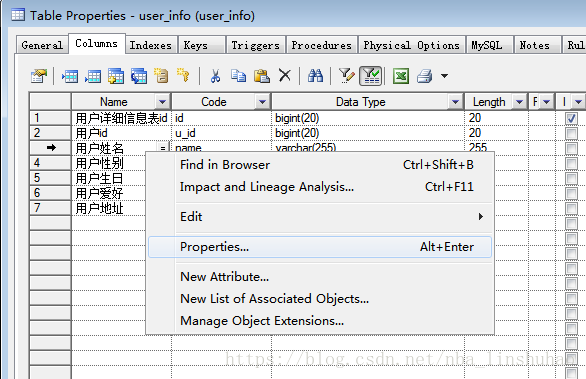Viewport: 586px width, 379px height.
Task: Switch to General tab
Action: click(42, 45)
